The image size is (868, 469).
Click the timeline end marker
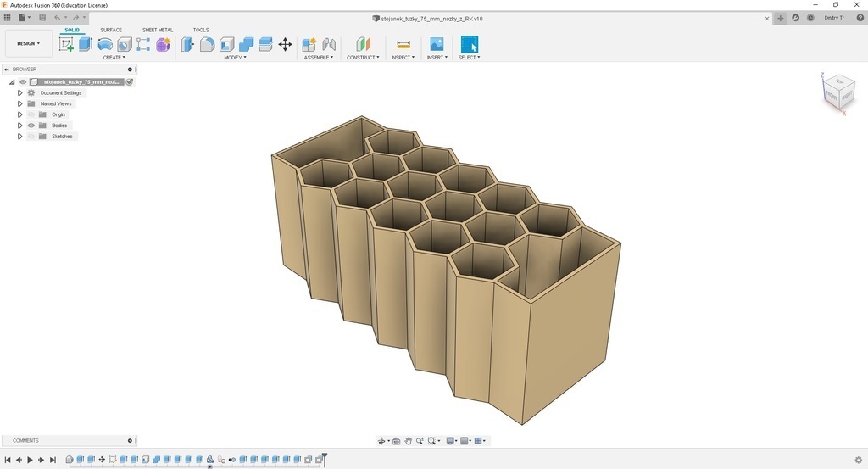(x=325, y=459)
